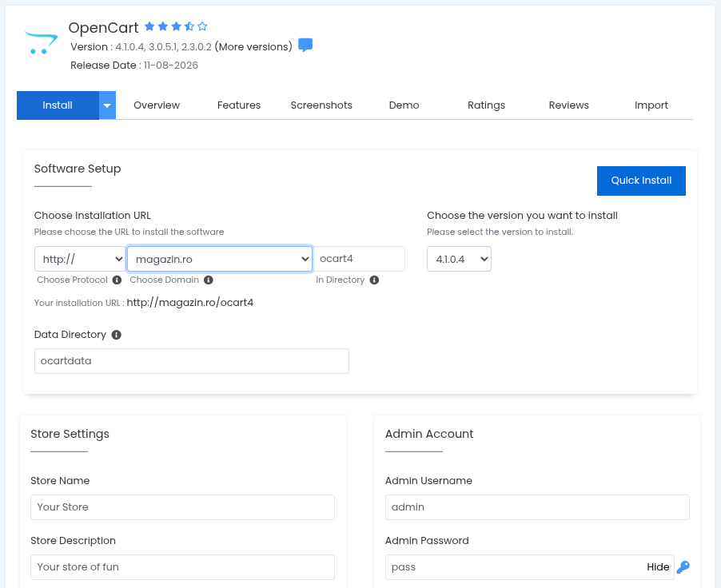Open the magazin.ro domain dropdown
Viewport: 721px width, 588px height.
click(x=220, y=259)
